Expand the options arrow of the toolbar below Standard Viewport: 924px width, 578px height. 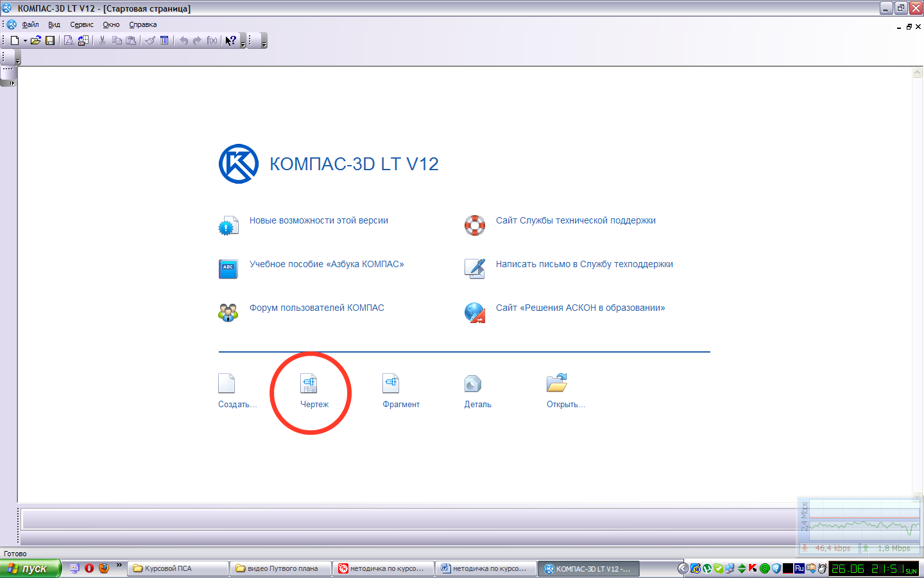(x=18, y=58)
